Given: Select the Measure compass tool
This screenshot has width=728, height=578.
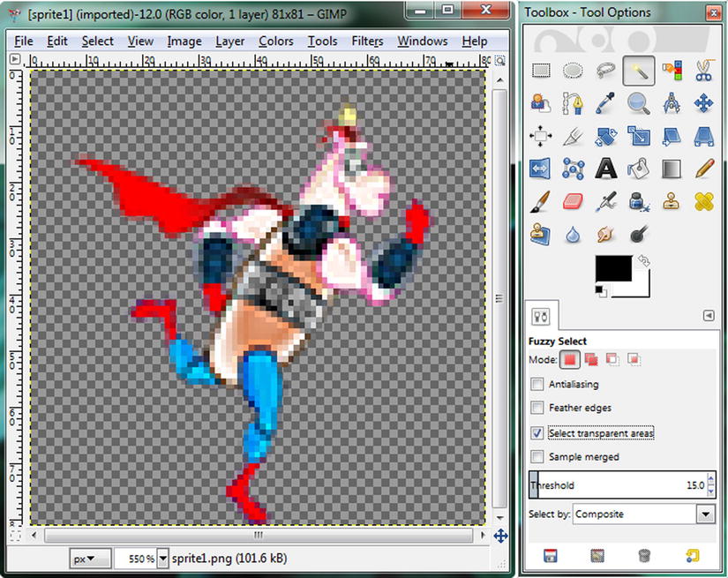Looking at the screenshot, I should coord(672,103).
